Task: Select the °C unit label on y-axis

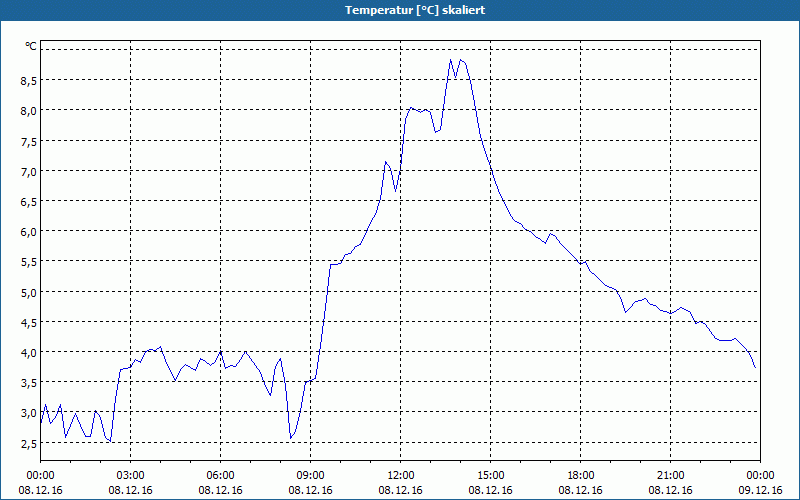Action: click(x=31, y=47)
